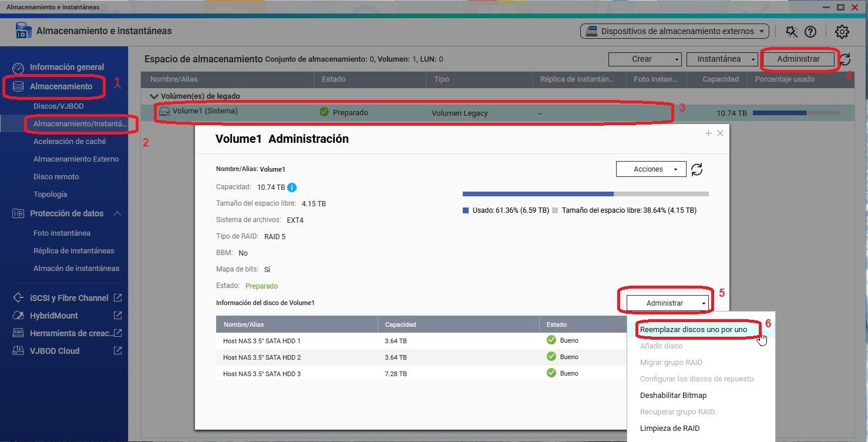Viewport: 868px width, 442px height.
Task: Open the Crear dropdown
Action: click(644, 59)
